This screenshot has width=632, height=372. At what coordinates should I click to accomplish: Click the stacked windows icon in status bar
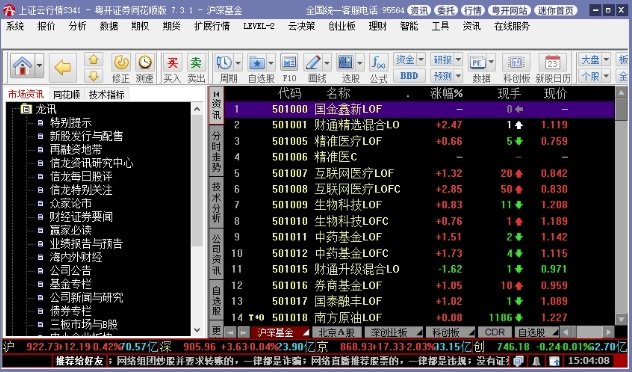point(519,360)
